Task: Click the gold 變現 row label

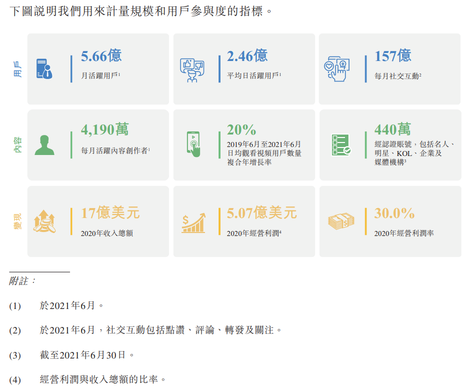Action: pos(17,221)
